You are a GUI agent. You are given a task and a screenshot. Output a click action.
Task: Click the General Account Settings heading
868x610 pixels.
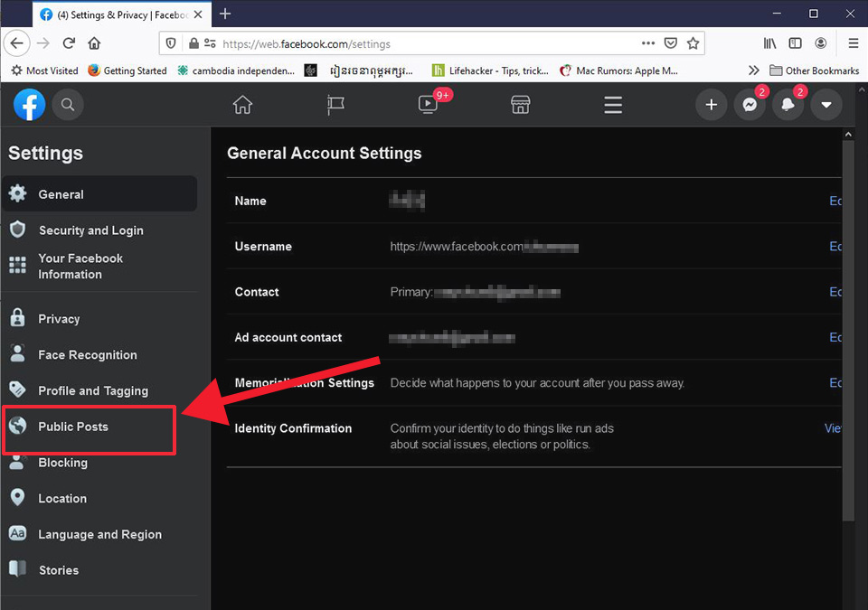click(325, 154)
